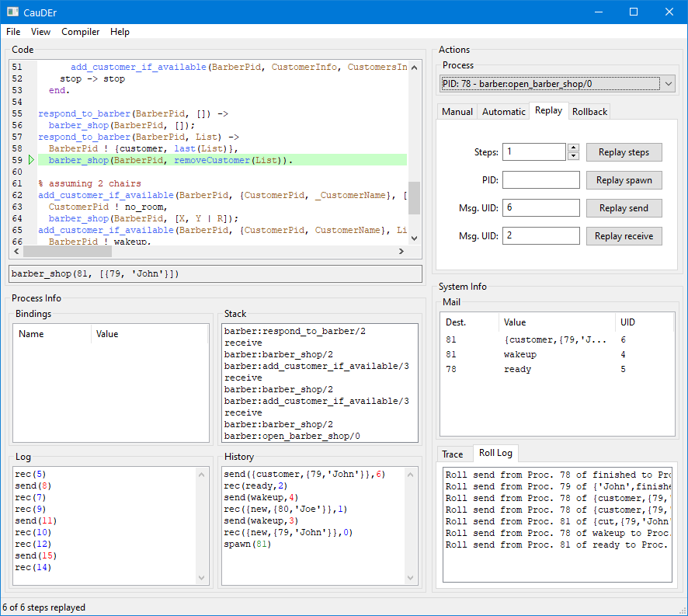This screenshot has height=616, width=688.
Task: Click the PID input field
Action: click(x=540, y=180)
